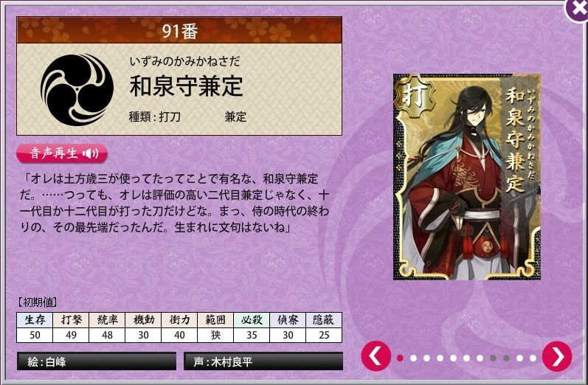Select the second pagination dot
This screenshot has height=385, width=588.
click(x=414, y=358)
